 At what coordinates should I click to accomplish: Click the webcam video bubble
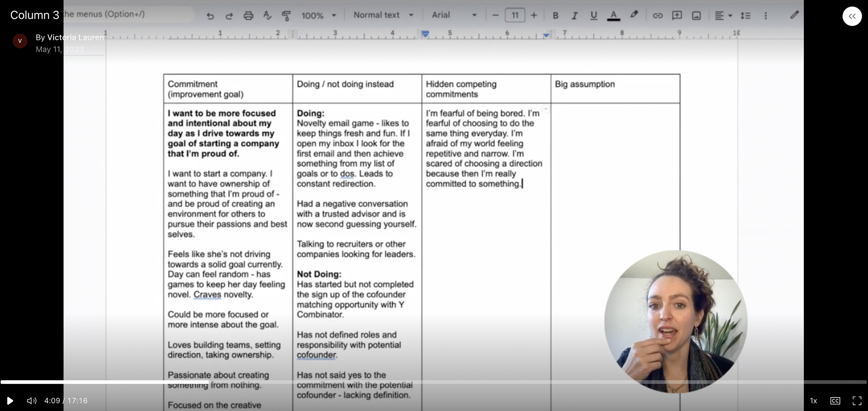[676, 322]
